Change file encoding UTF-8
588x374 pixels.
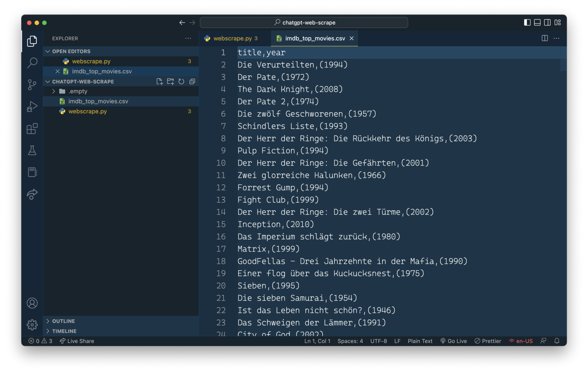pos(379,341)
